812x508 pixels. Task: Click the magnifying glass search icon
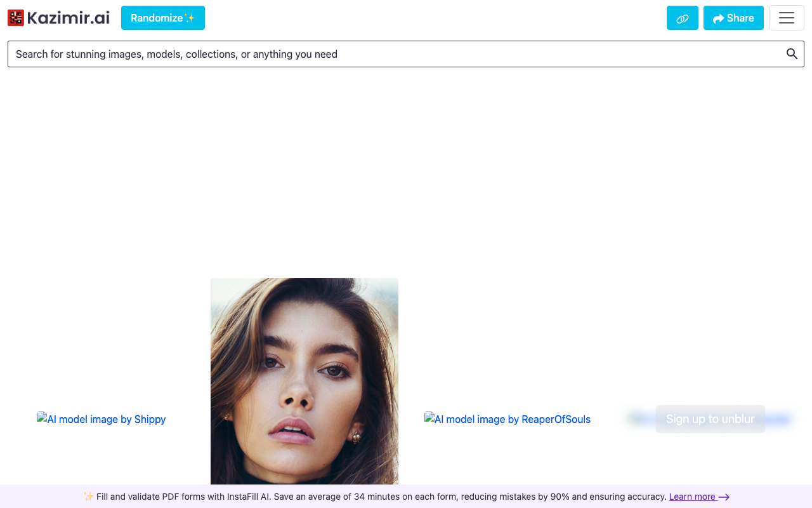(792, 54)
